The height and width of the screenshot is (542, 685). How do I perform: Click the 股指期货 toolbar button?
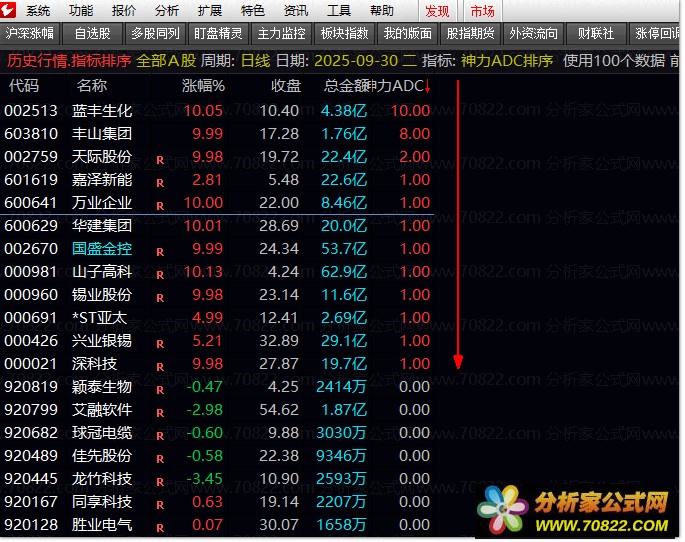(x=470, y=34)
